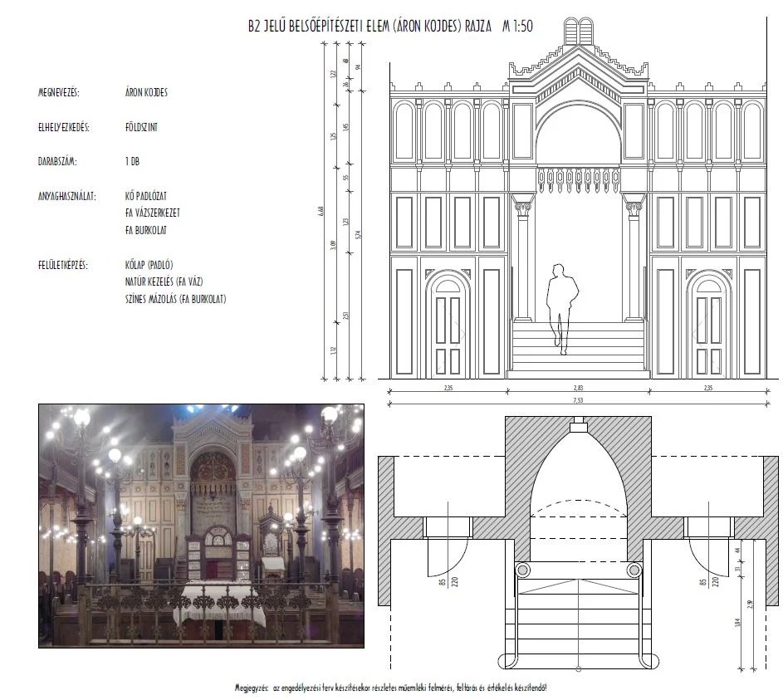Click the '2,35' dimension under the left wing
This screenshot has height=700, width=783.
(x=448, y=388)
